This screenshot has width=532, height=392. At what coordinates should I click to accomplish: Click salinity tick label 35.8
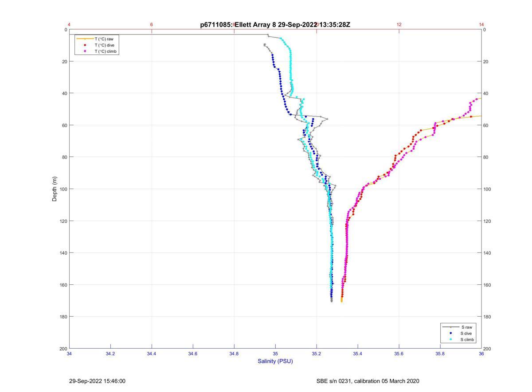tap(440, 353)
